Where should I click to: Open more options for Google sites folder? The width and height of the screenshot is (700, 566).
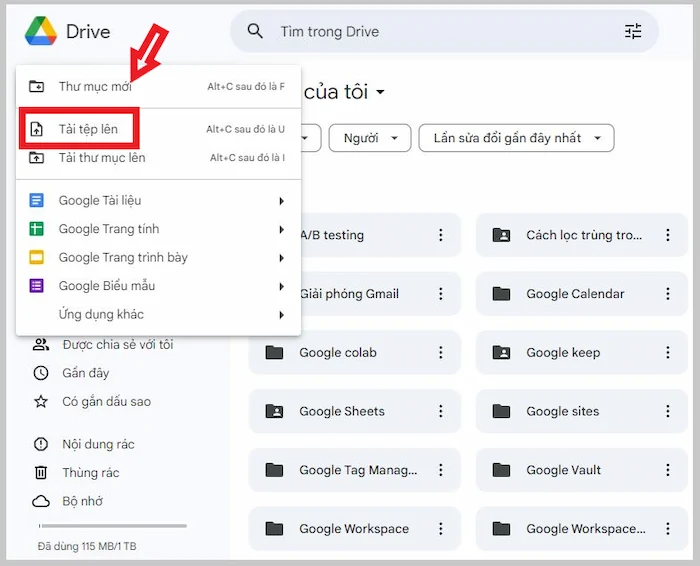[668, 411]
